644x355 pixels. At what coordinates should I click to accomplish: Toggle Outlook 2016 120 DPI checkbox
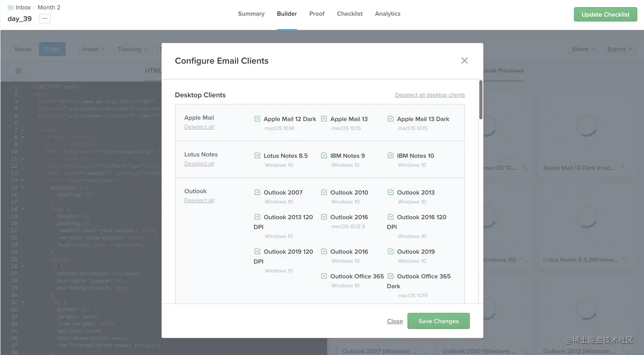(391, 217)
